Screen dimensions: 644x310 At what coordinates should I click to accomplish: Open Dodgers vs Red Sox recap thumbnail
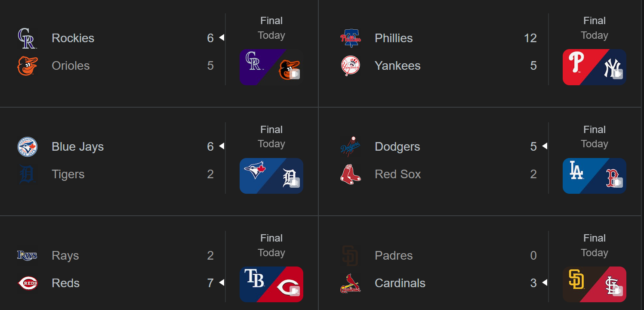point(594,176)
